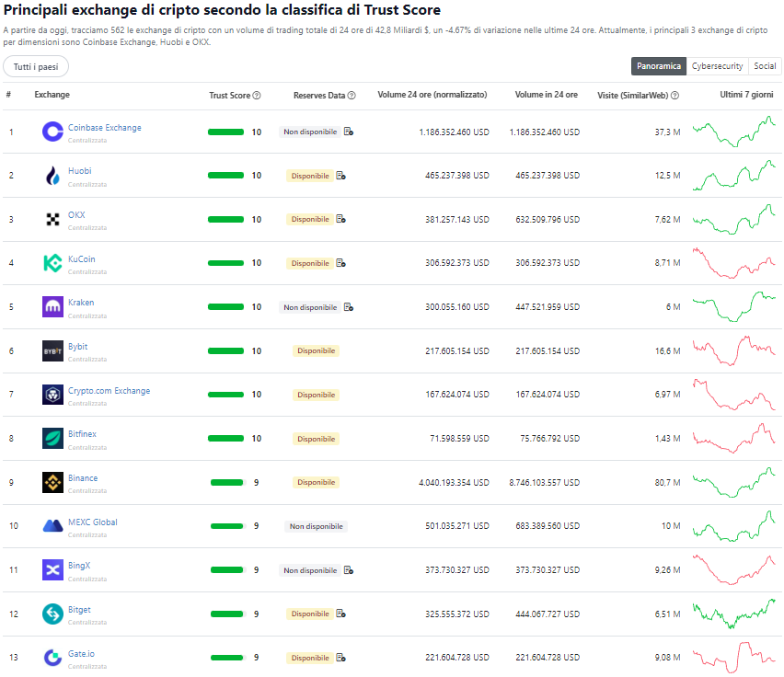
Task: Click the Visite (SimilarWeb) info icon
Action: 674,96
